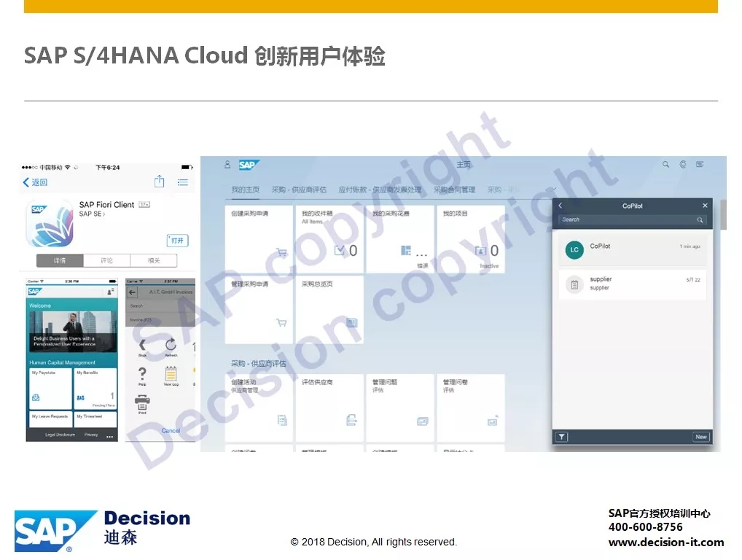Open the 管理采购申请 tile
The image size is (742, 560).
(259, 310)
